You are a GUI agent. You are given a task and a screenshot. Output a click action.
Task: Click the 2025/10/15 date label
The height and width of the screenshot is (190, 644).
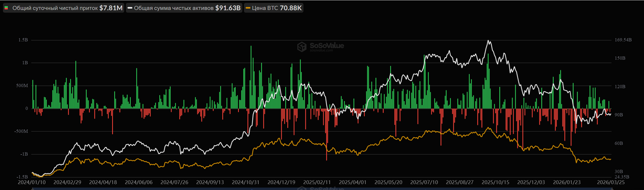pos(496,182)
